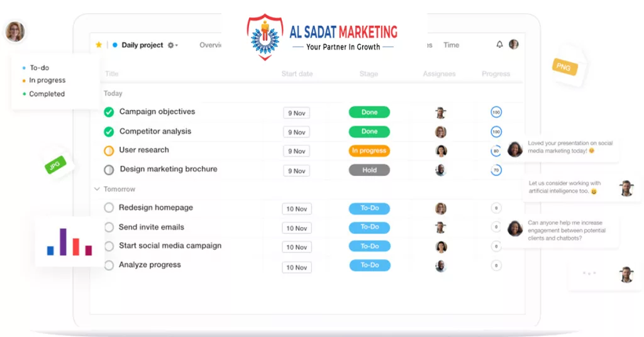Change the To-Do stage of Start social media campaign
Image resolution: width=644 pixels, height=337 pixels.
pos(370,246)
